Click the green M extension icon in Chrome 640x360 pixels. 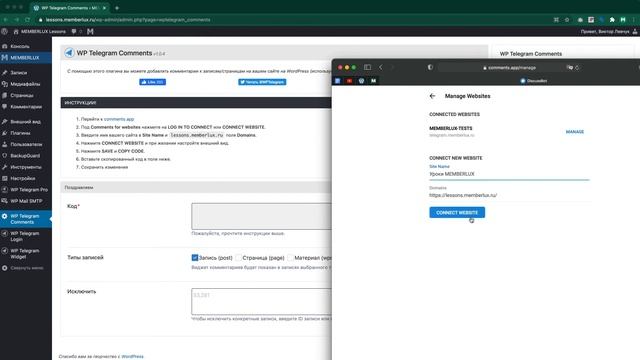click(622, 20)
